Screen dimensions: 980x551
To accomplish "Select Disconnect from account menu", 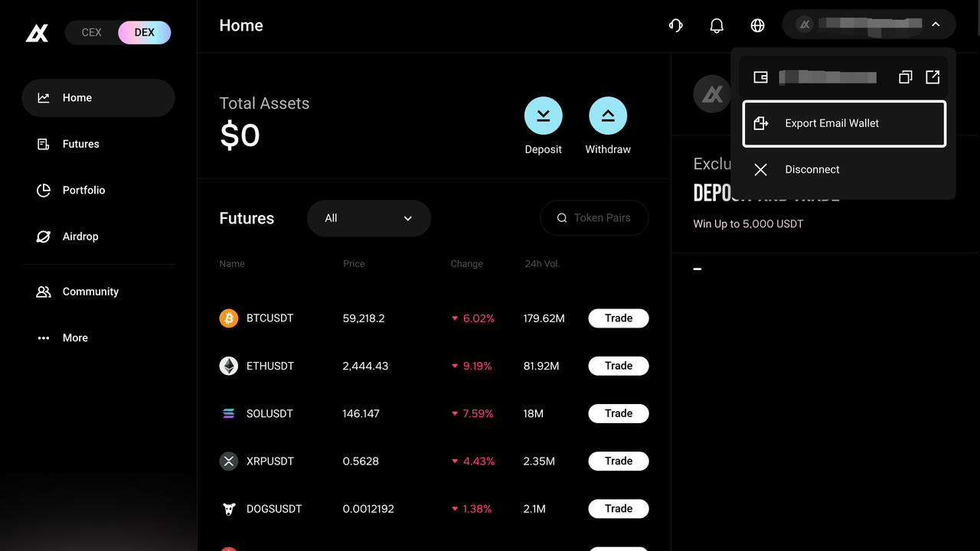I will tap(844, 170).
